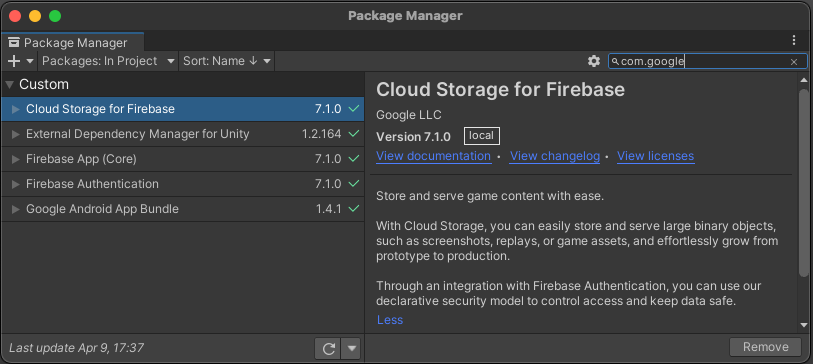Click the scrollbar down arrow
Screen dimensions: 813x364
pos(804,325)
